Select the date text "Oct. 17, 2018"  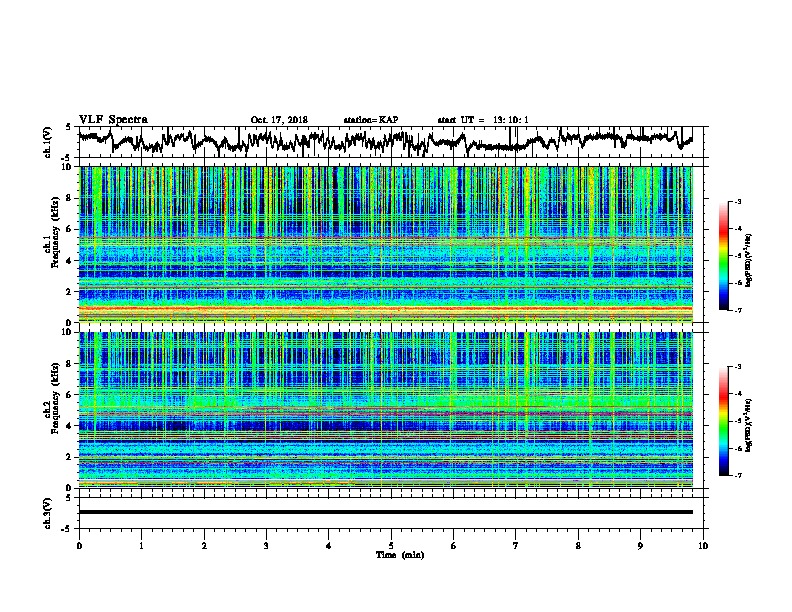(279, 120)
